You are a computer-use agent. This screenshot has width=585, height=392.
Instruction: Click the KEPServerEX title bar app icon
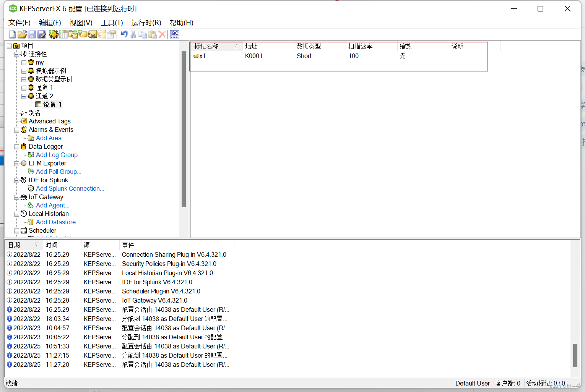tap(13, 8)
